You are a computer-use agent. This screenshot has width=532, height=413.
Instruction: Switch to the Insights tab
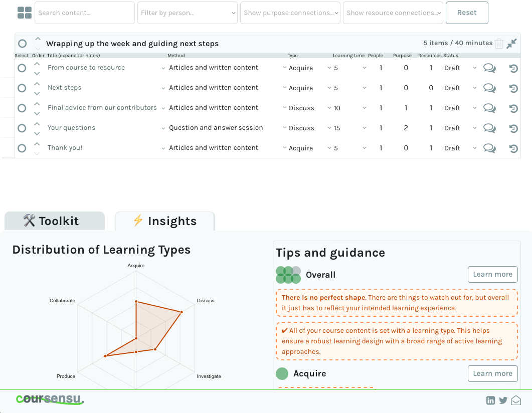[x=164, y=221]
